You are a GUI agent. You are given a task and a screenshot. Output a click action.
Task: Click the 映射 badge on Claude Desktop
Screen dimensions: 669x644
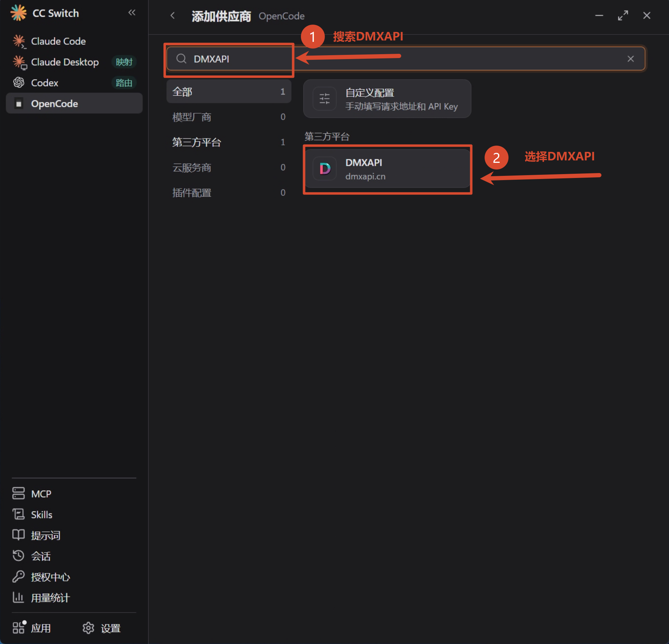[124, 62]
